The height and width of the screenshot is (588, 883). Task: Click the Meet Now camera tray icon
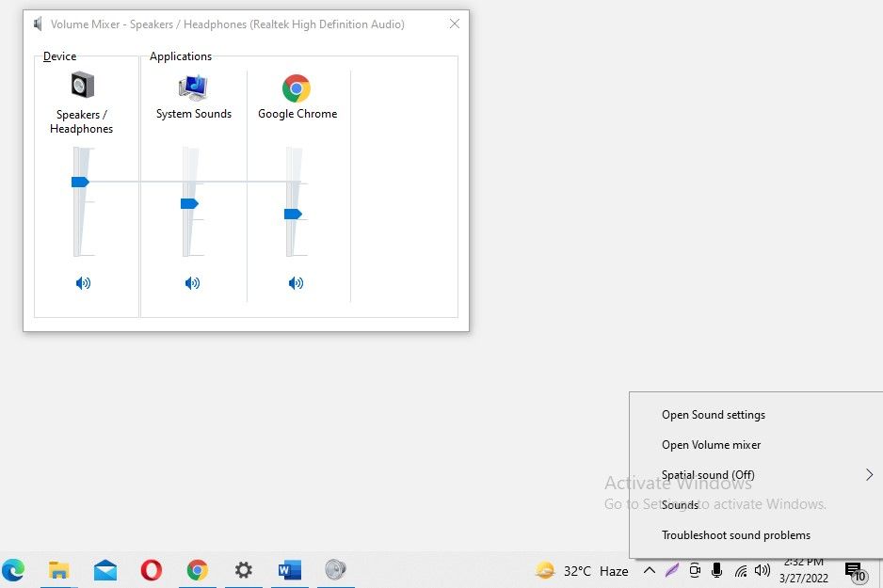pyautogui.click(x=695, y=570)
